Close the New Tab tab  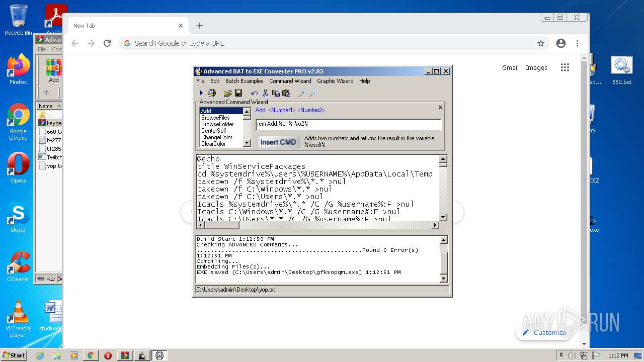click(x=181, y=26)
